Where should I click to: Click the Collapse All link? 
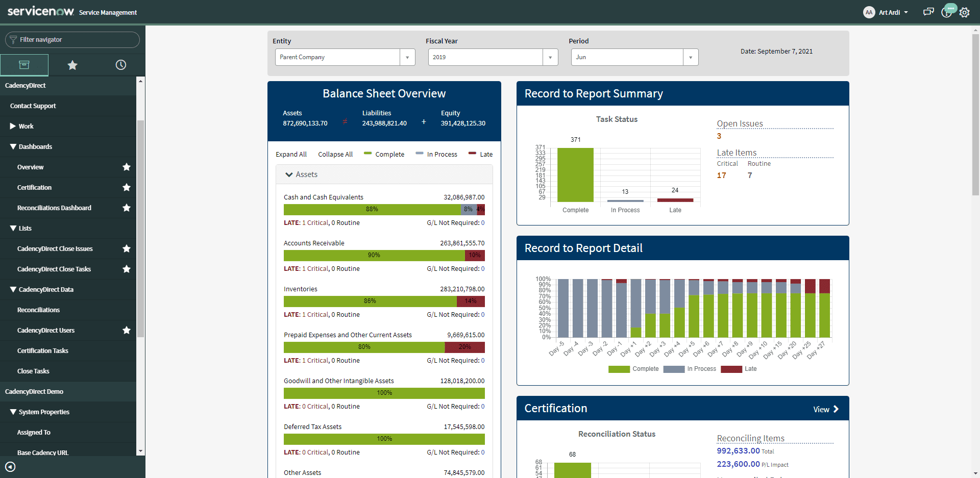(x=335, y=154)
